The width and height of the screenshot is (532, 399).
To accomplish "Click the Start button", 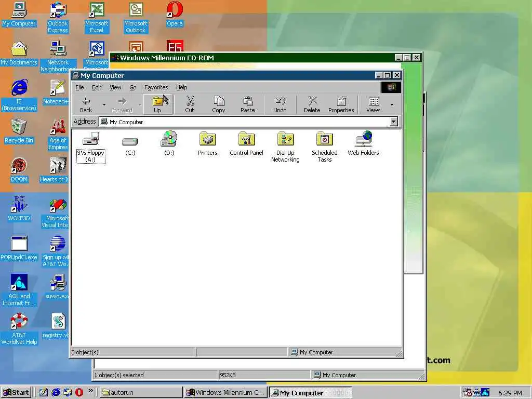I will tap(16, 393).
